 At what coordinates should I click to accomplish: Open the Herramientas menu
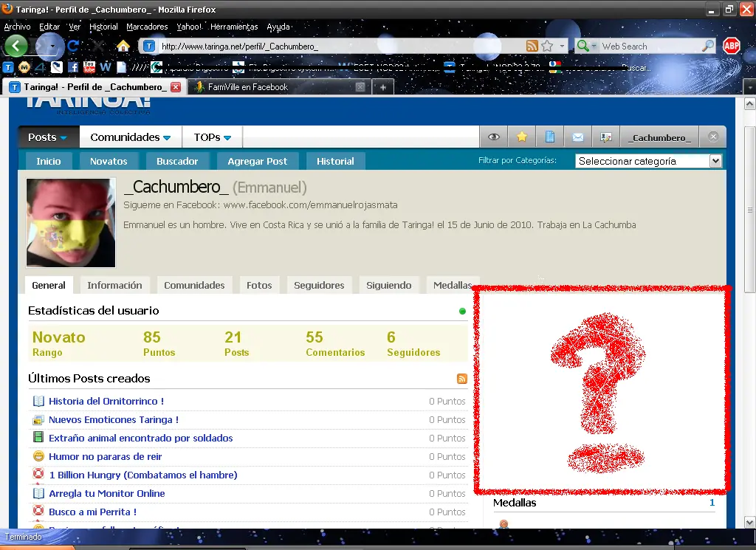tap(234, 27)
